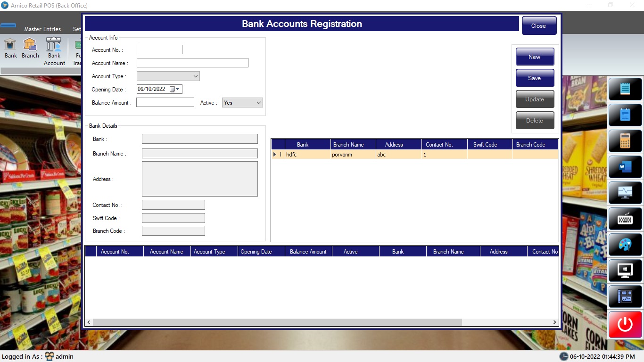Open the Bank master entry icon

click(10, 48)
